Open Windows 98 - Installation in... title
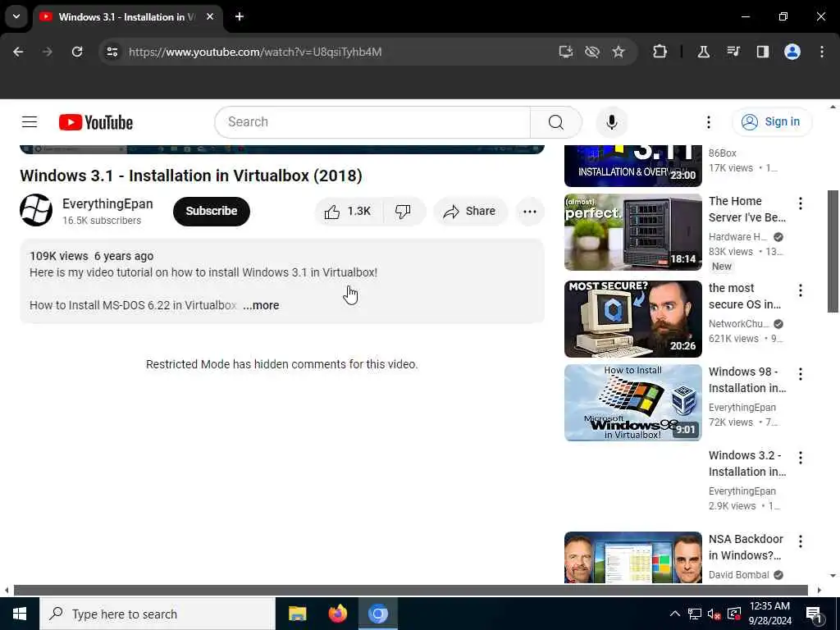 (x=747, y=380)
